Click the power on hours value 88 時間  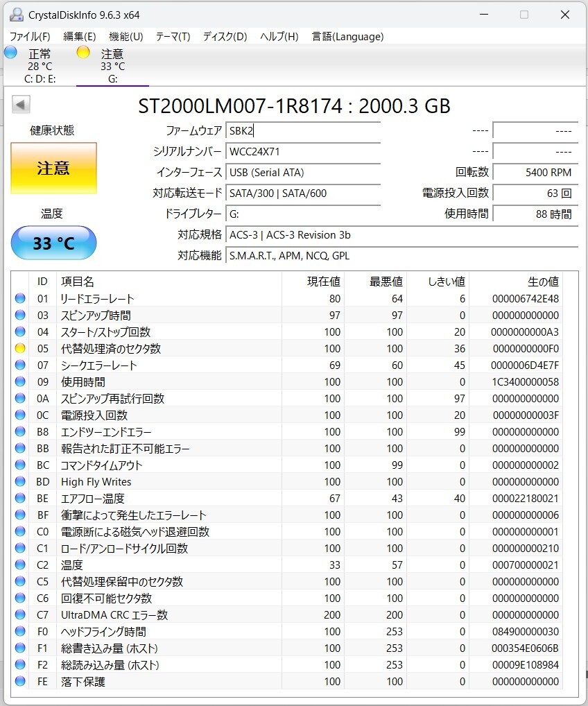tap(535, 214)
